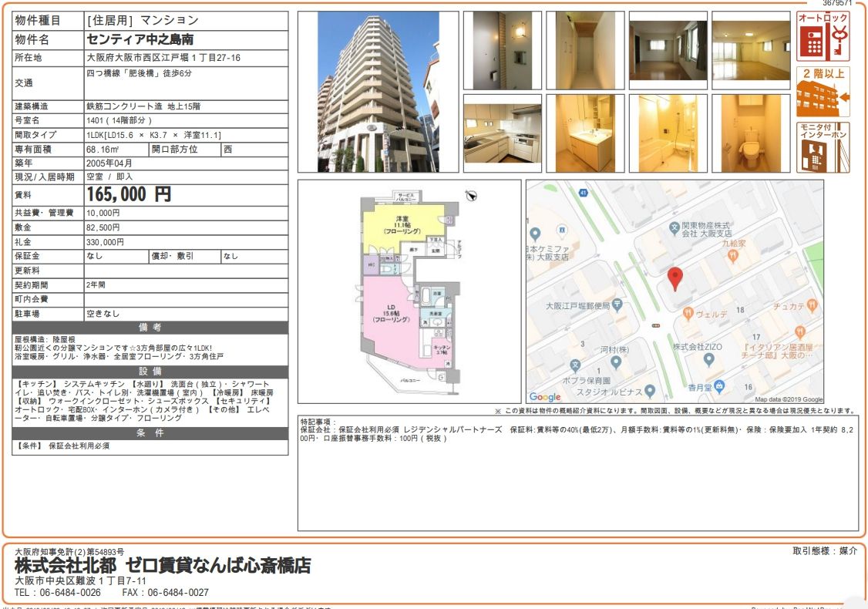Viewport: 868px width, 609px height.
Task: Click the opening direction value 西
Action: pos(228,149)
